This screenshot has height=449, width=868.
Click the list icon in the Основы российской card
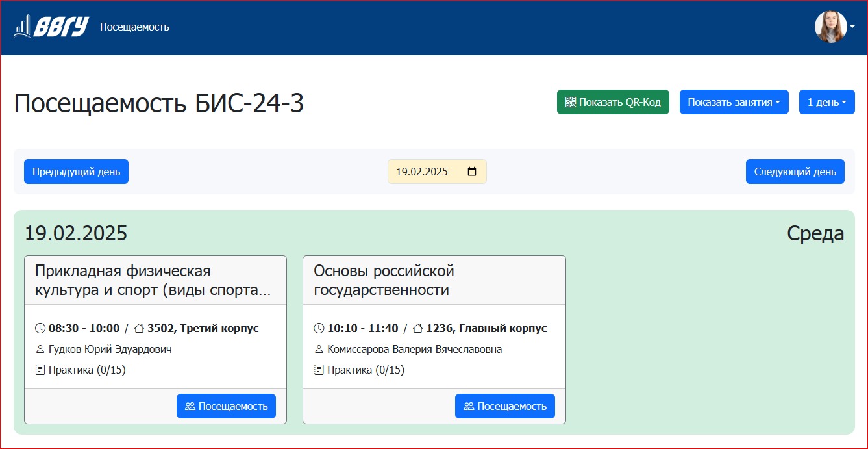[319, 370]
